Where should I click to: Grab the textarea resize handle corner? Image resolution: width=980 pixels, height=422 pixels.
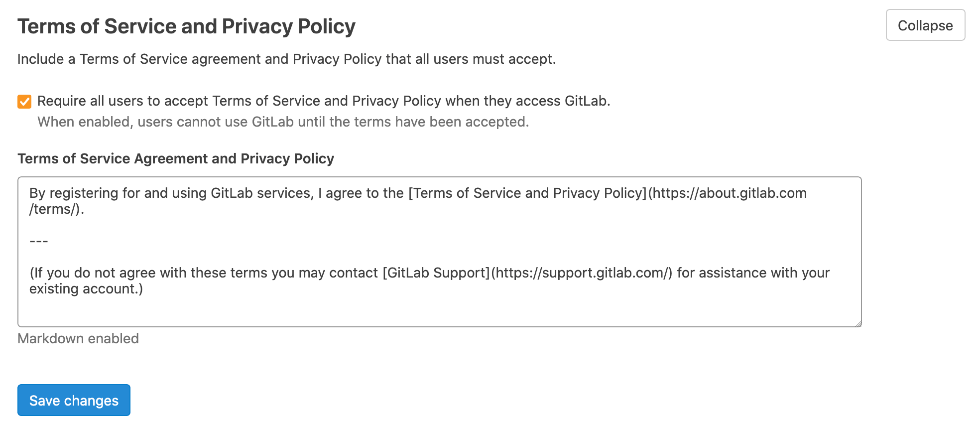tap(858, 323)
